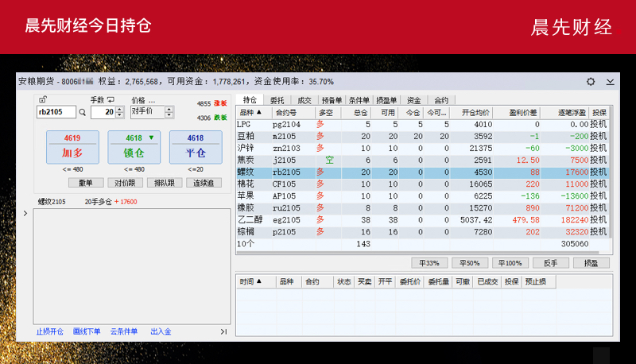Open the 止损开仓 link
Screen dimensions: 636x364
(x=49, y=331)
